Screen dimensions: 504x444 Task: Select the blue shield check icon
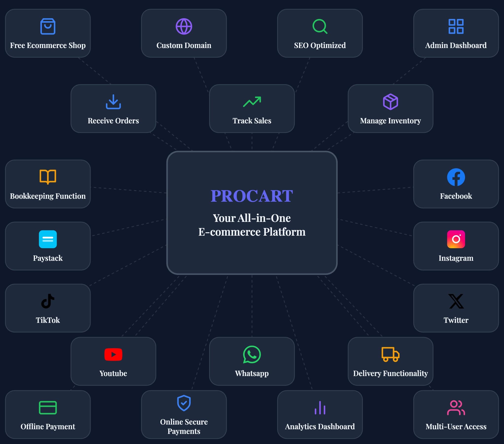coord(184,403)
